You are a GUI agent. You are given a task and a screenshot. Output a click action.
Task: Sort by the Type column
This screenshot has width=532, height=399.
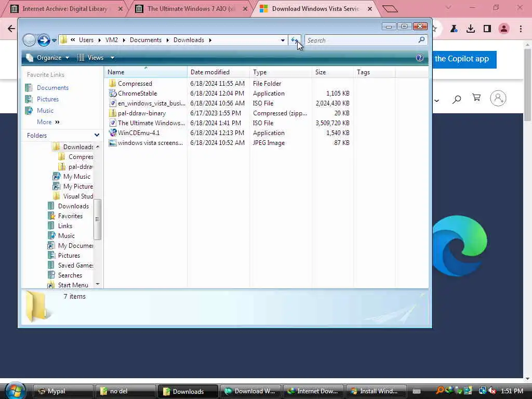[281, 72]
